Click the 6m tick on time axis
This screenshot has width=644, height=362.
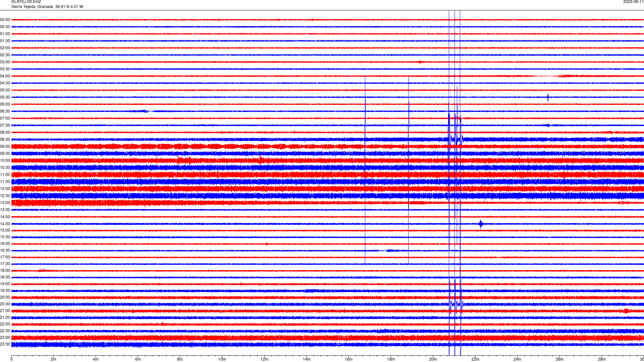click(x=138, y=359)
